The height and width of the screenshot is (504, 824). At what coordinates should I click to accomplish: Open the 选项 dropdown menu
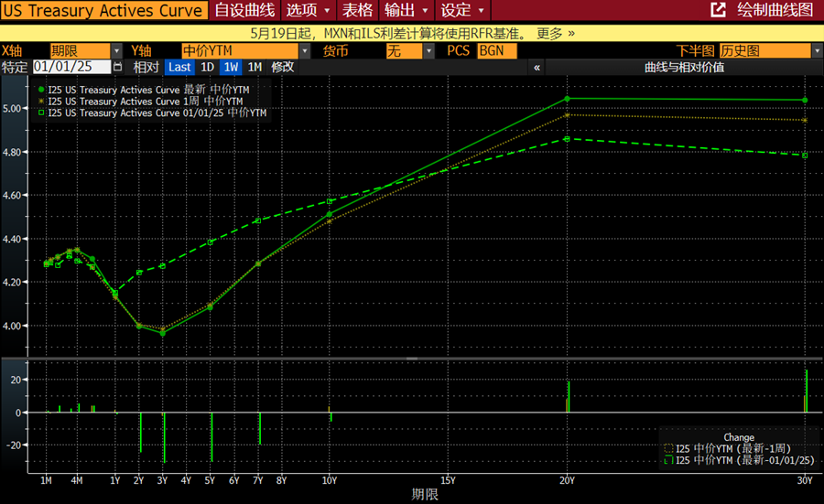[x=308, y=10]
